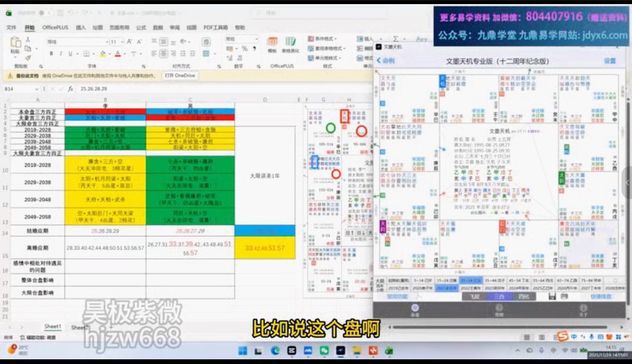Click the insert function fx icon
This screenshot has width=632, height=364.
70,89
